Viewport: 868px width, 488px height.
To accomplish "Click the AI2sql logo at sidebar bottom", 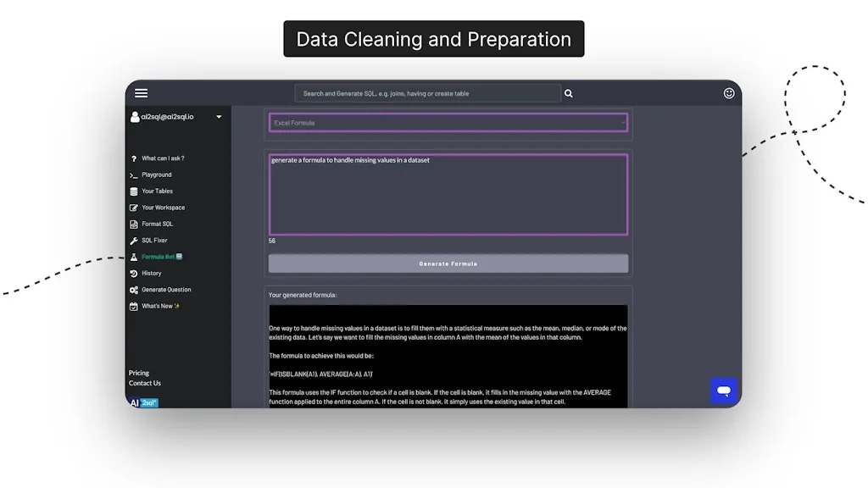I will click(x=142, y=402).
